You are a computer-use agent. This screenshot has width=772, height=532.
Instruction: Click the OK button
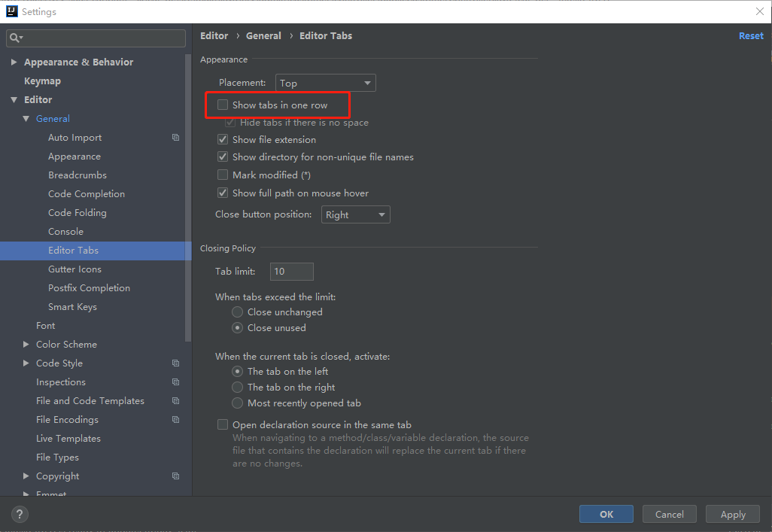click(606, 514)
